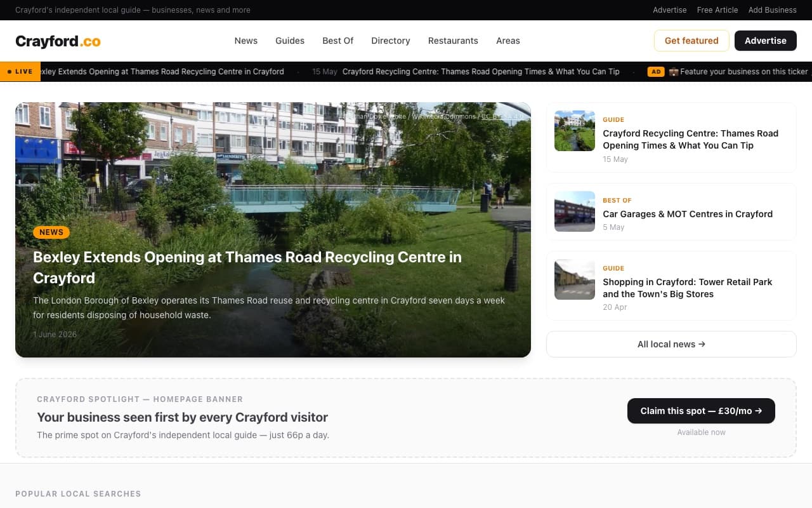Click the All local news button
The image size is (812, 508).
671,344
